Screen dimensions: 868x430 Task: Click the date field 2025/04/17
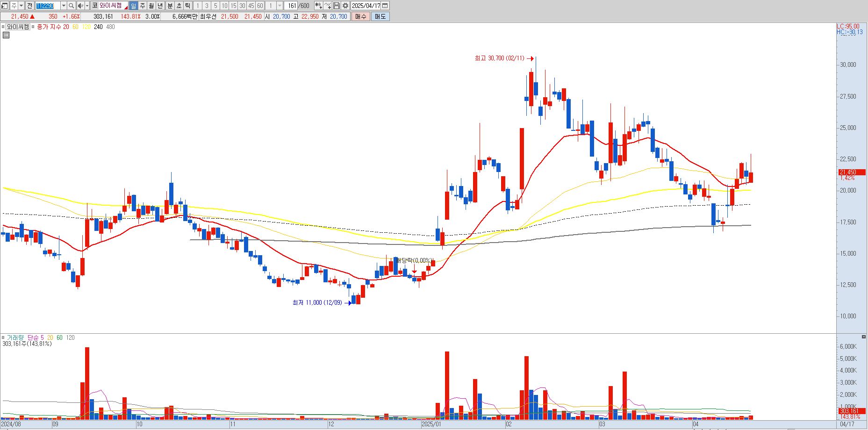(x=366, y=6)
